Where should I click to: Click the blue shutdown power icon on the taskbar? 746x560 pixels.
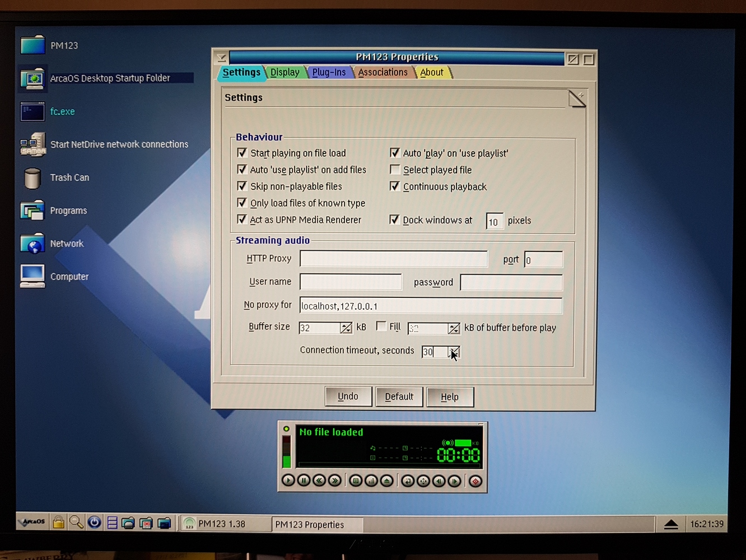click(x=94, y=522)
